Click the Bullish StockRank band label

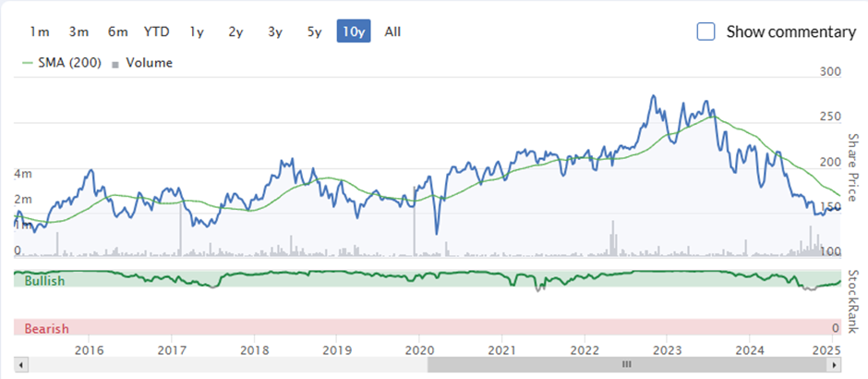click(44, 281)
